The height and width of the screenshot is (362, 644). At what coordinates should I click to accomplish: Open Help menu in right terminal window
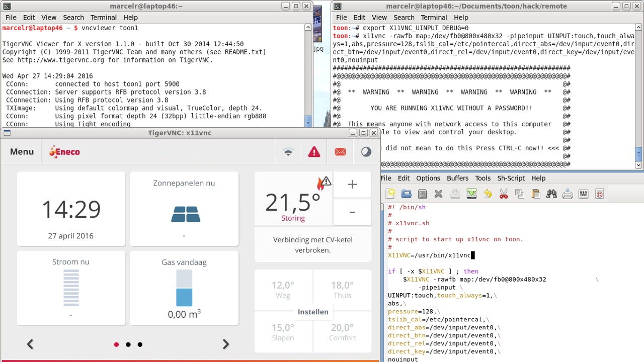pyautogui.click(x=461, y=17)
